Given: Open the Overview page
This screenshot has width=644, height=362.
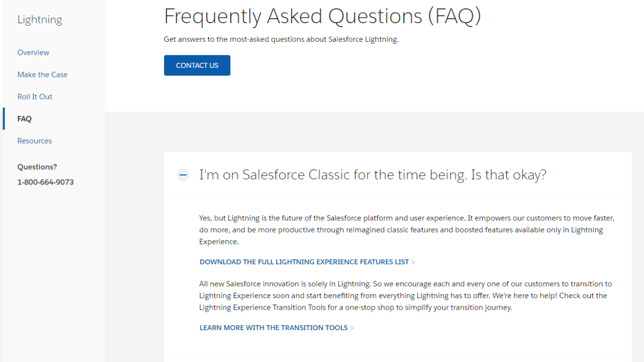Looking at the screenshot, I should [x=33, y=52].
